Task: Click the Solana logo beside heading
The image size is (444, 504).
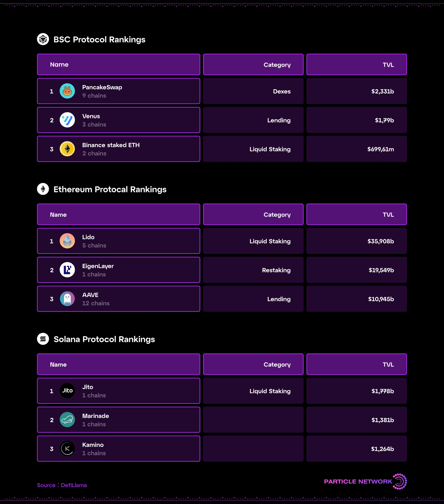Action: click(43, 339)
